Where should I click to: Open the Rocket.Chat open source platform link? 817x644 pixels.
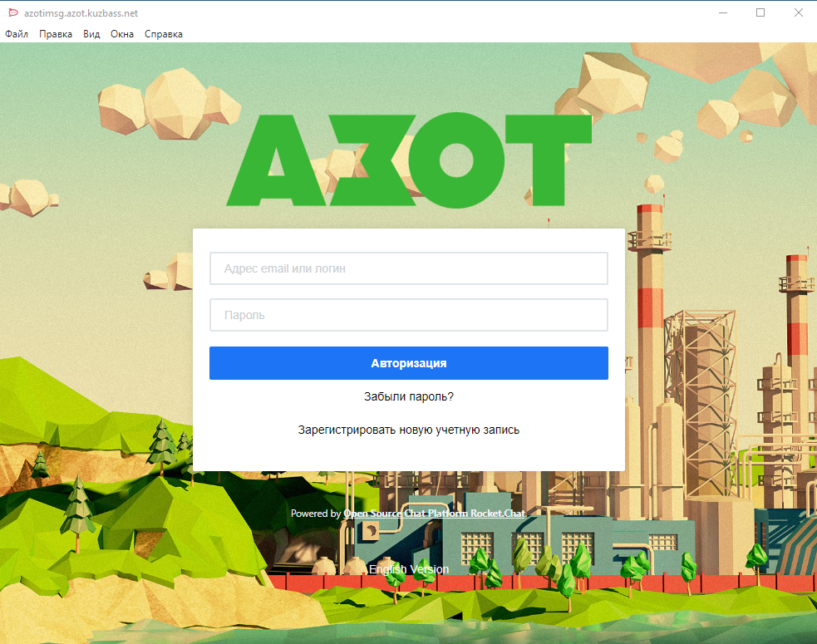point(435,514)
